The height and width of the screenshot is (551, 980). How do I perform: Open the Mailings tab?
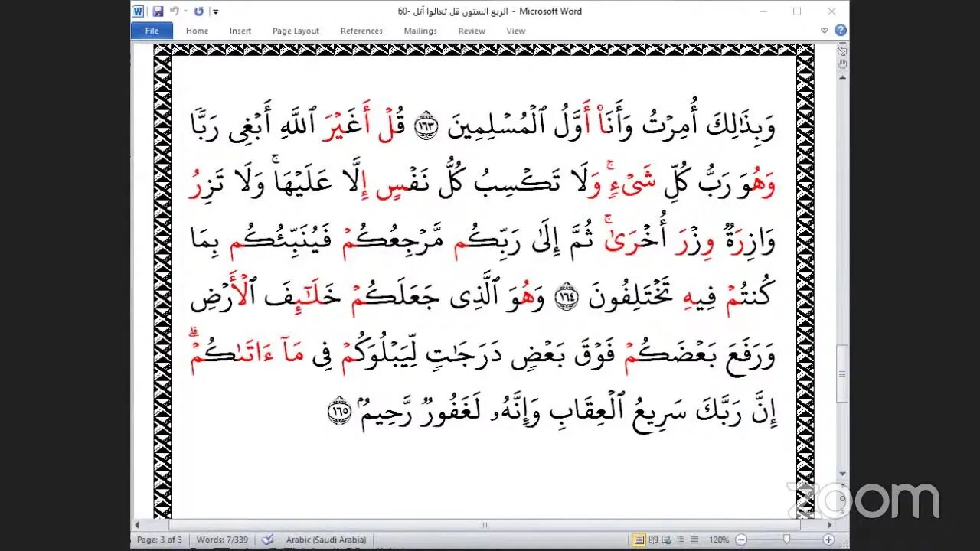click(420, 31)
